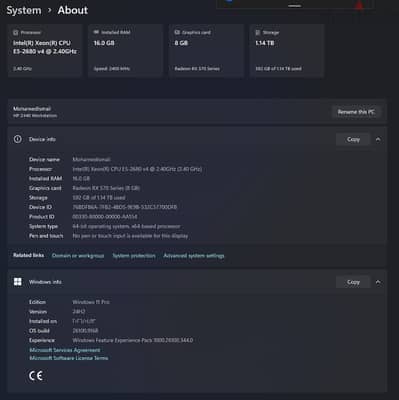Click the Device name row value

click(91, 159)
